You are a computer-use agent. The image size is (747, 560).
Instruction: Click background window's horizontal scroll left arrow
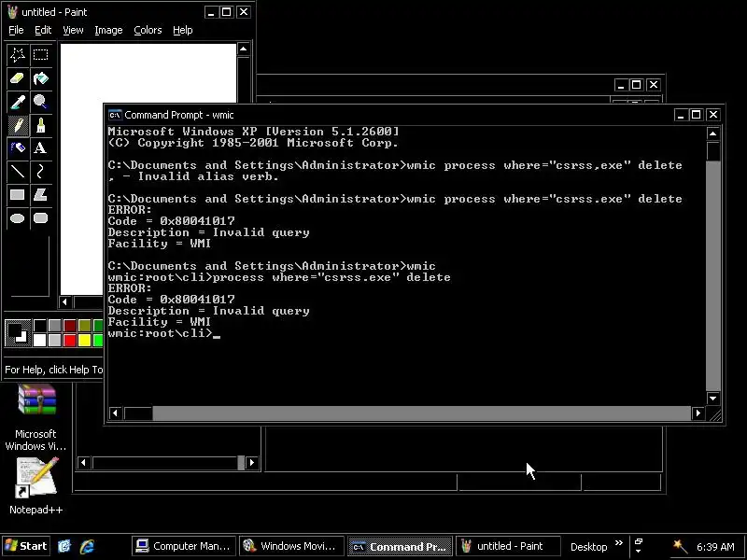[83, 462]
